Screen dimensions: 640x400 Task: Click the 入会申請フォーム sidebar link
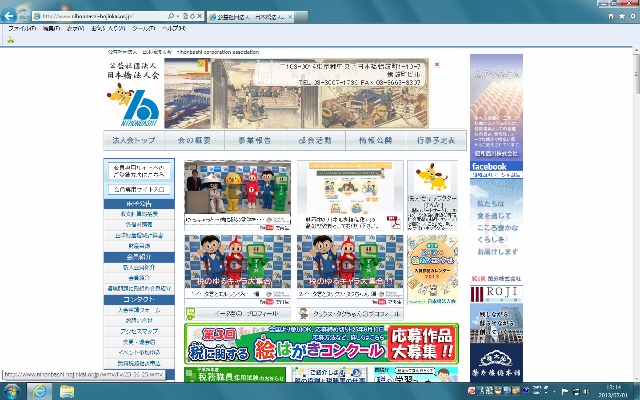pyautogui.click(x=139, y=310)
